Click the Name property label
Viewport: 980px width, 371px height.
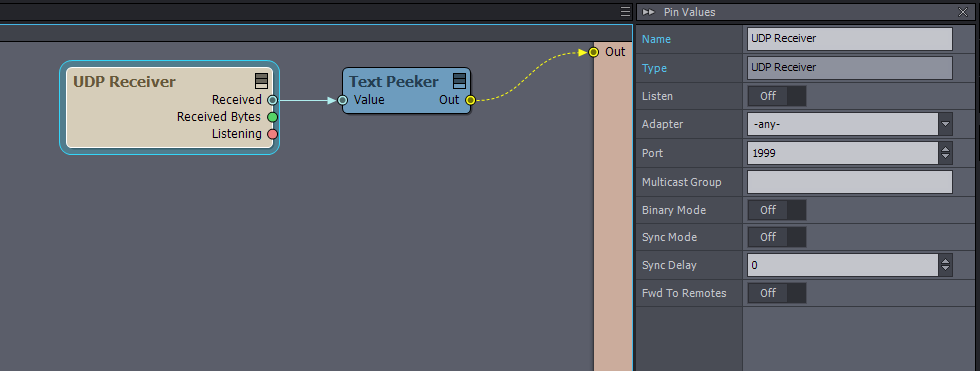(x=656, y=39)
